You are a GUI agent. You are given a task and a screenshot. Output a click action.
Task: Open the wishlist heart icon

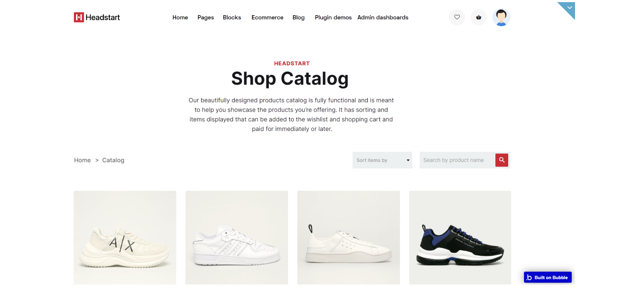pyautogui.click(x=457, y=17)
